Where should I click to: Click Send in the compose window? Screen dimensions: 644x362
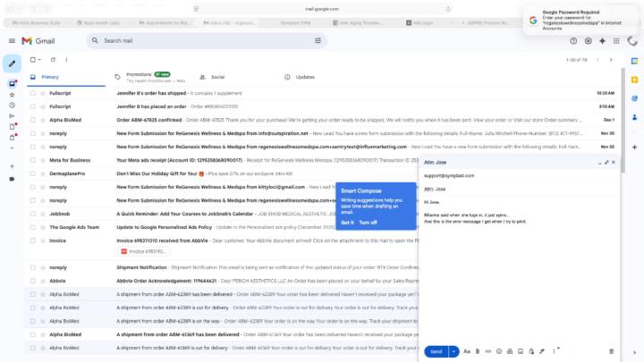[x=436, y=351]
